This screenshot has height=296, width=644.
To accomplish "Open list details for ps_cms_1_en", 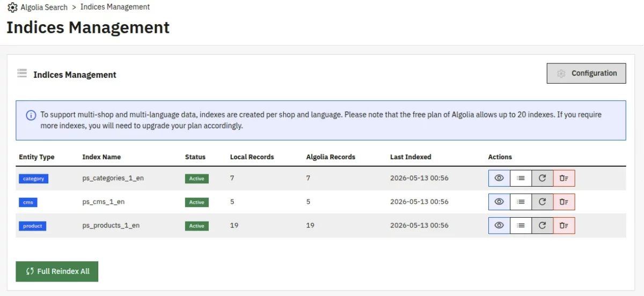I will pos(521,202).
